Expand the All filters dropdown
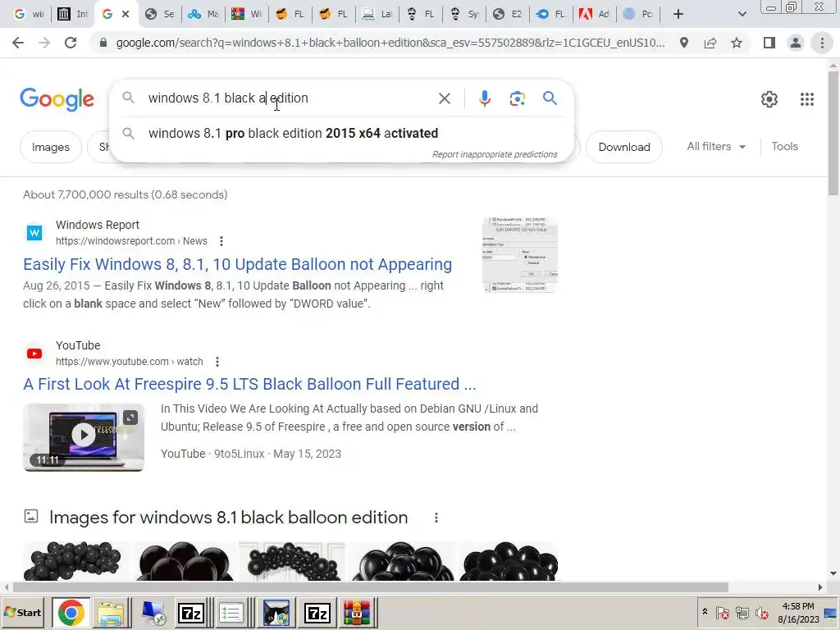 click(x=716, y=146)
